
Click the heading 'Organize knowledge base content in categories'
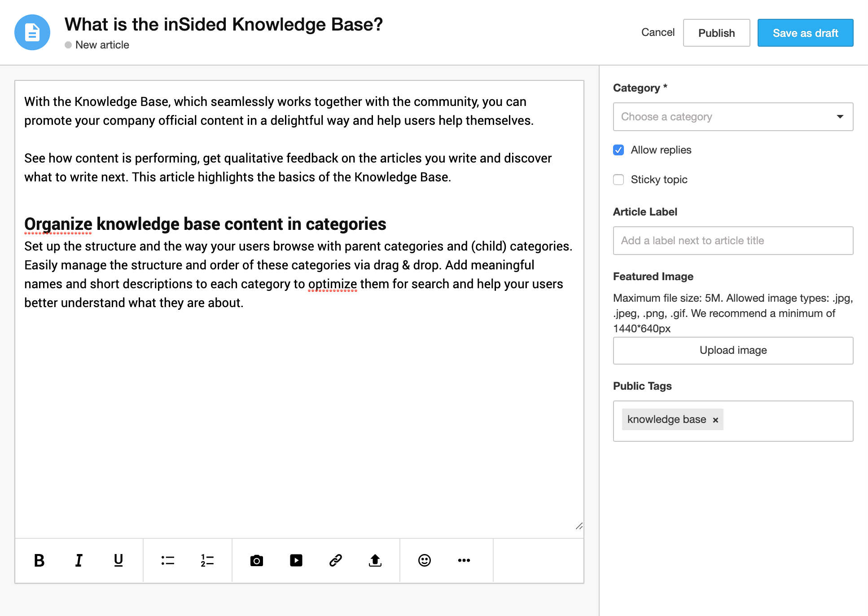coord(205,224)
